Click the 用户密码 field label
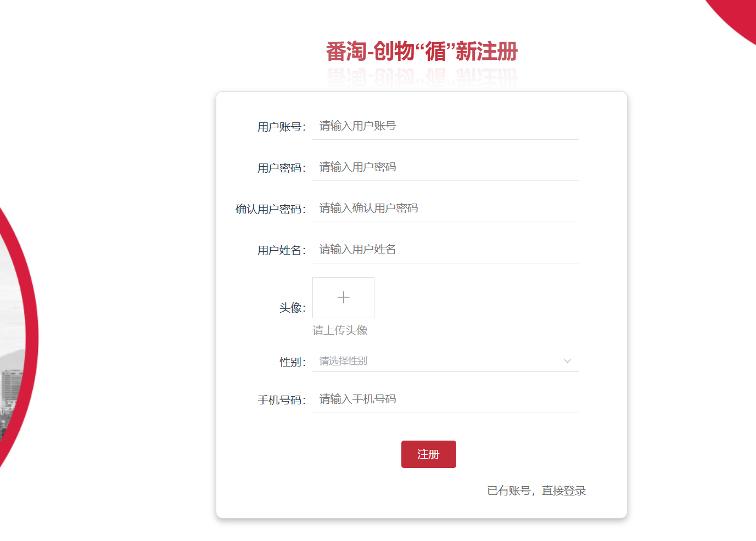Viewport: 756px width, 541px height. click(281, 168)
